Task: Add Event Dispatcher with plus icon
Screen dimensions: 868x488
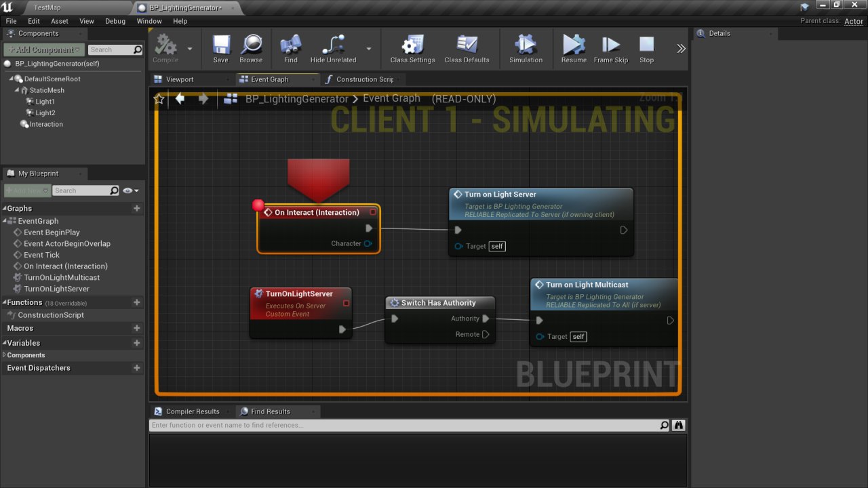Action: click(137, 368)
